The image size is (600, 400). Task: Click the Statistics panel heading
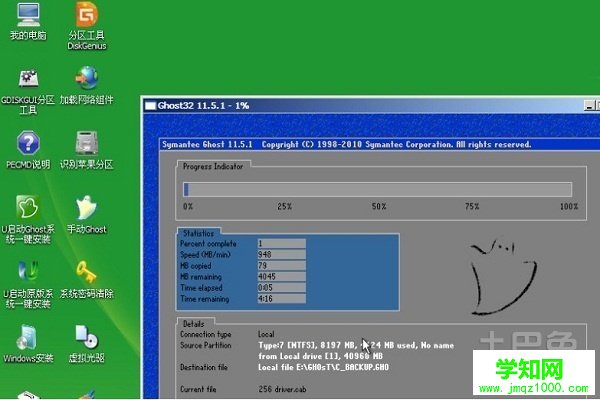(x=198, y=233)
